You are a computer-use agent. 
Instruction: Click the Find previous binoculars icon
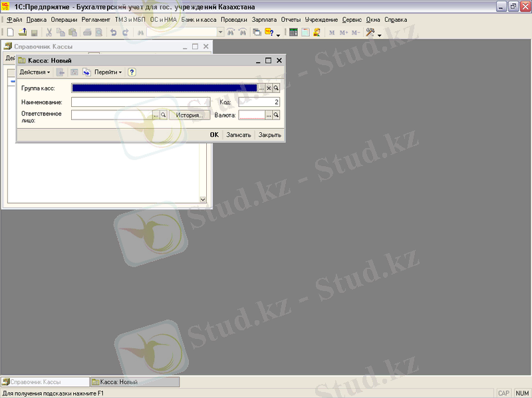[243, 32]
